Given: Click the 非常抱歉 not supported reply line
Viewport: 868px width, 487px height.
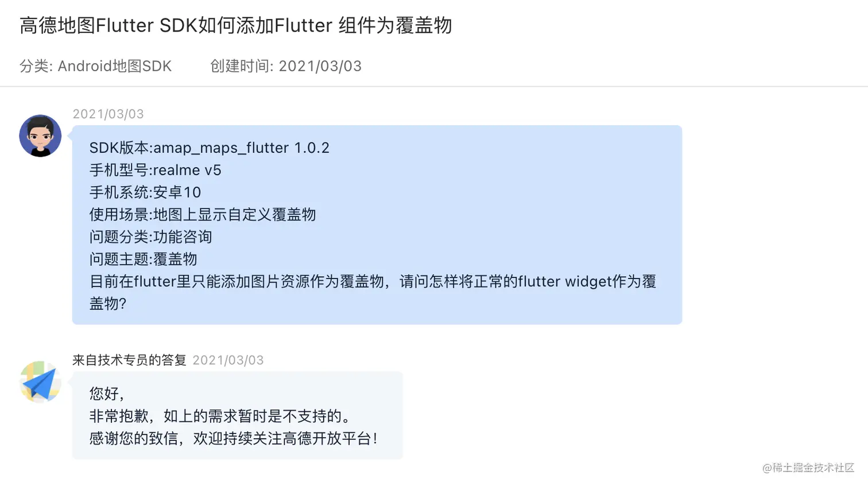Looking at the screenshot, I should pyautogui.click(x=220, y=416).
